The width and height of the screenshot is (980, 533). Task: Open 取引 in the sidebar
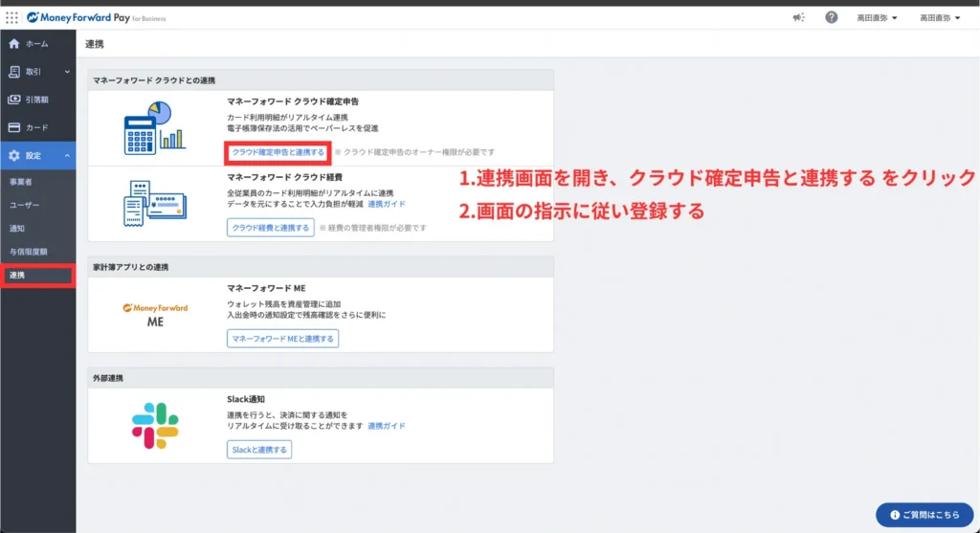pyautogui.click(x=37, y=72)
